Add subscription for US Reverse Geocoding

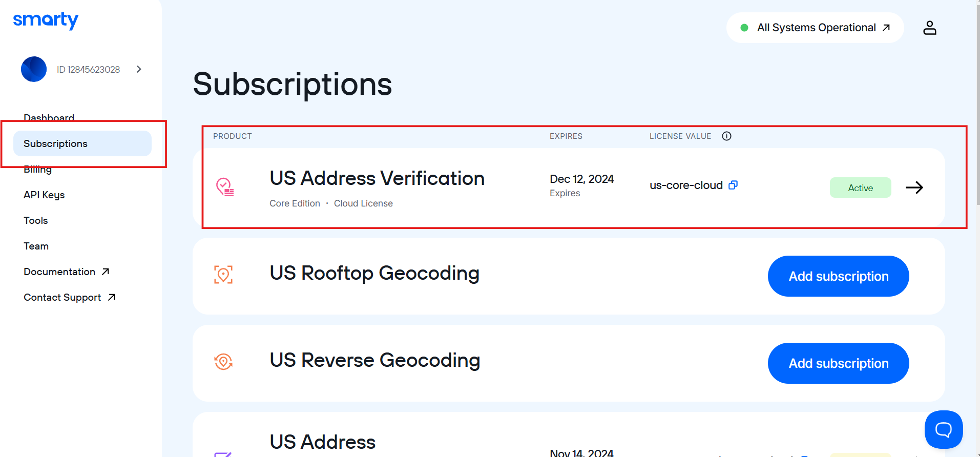[x=839, y=363]
